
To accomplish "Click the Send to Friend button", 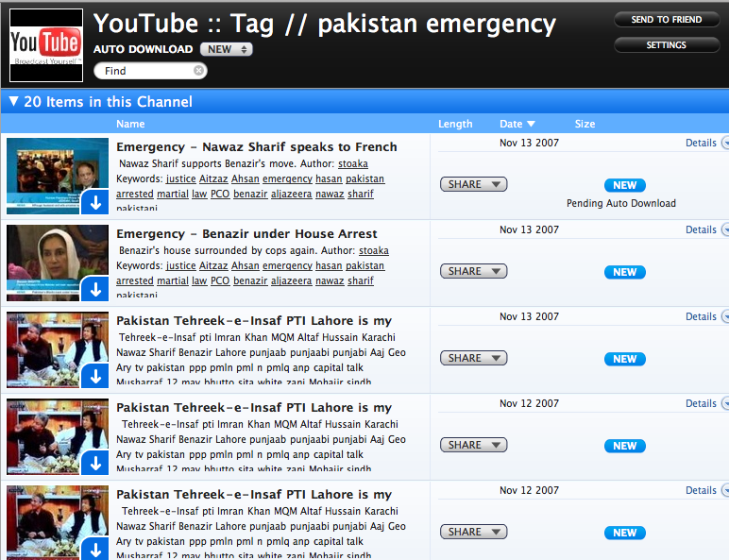I will pos(667,20).
